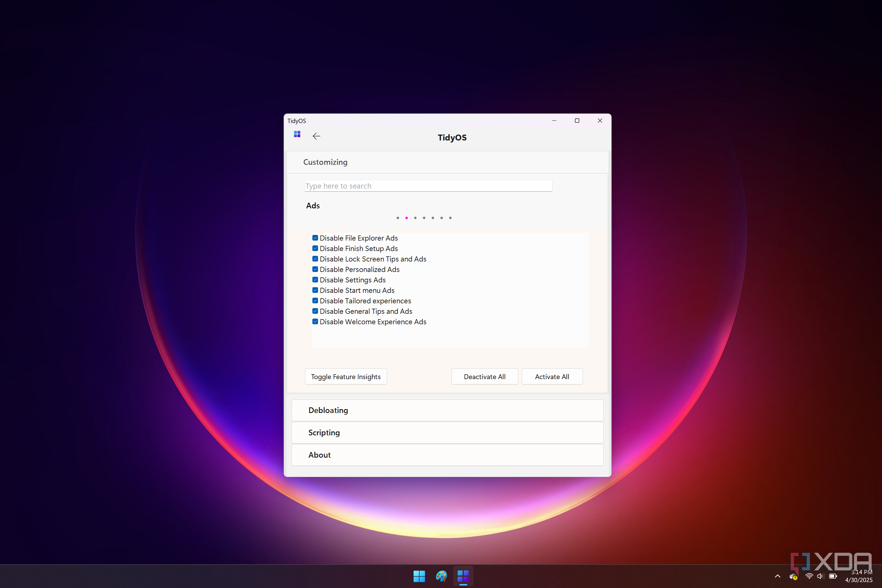Open the Wi-Fi network tray icon
Image resolution: width=882 pixels, height=588 pixels.
click(x=809, y=576)
